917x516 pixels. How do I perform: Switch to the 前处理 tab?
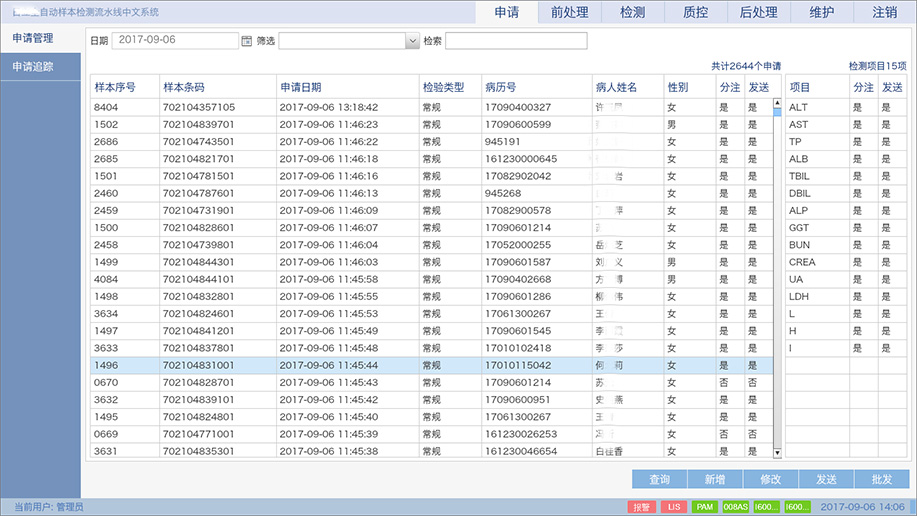[x=570, y=12]
